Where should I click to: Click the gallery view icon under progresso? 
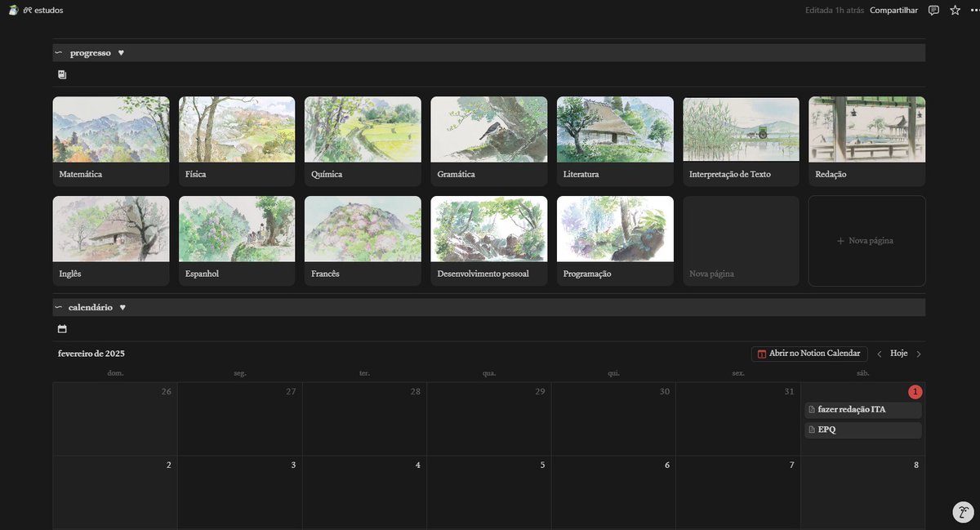tap(62, 74)
